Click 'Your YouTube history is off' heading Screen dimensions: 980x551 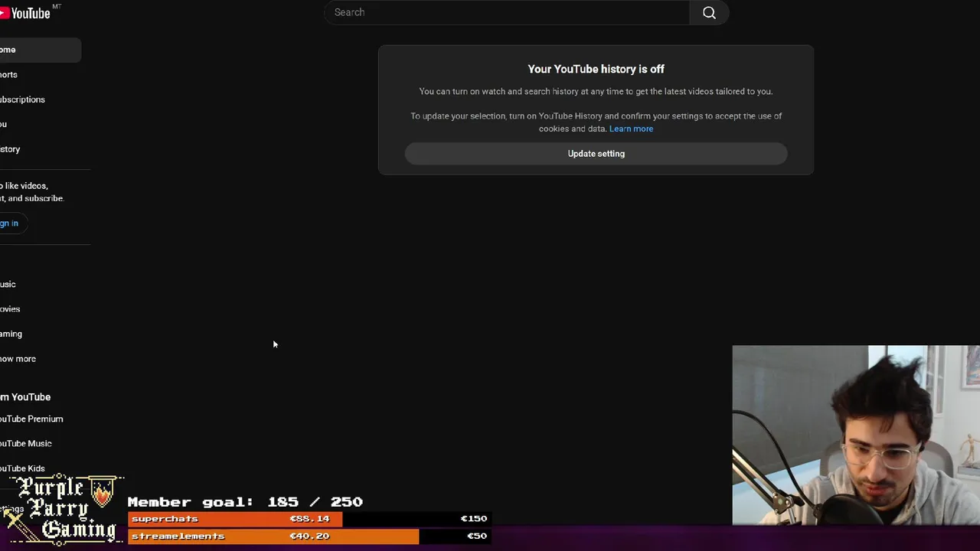click(596, 69)
